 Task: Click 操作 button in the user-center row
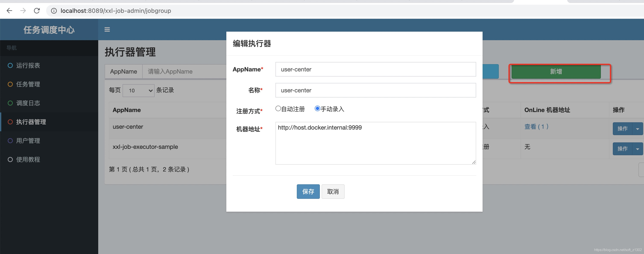coord(622,129)
